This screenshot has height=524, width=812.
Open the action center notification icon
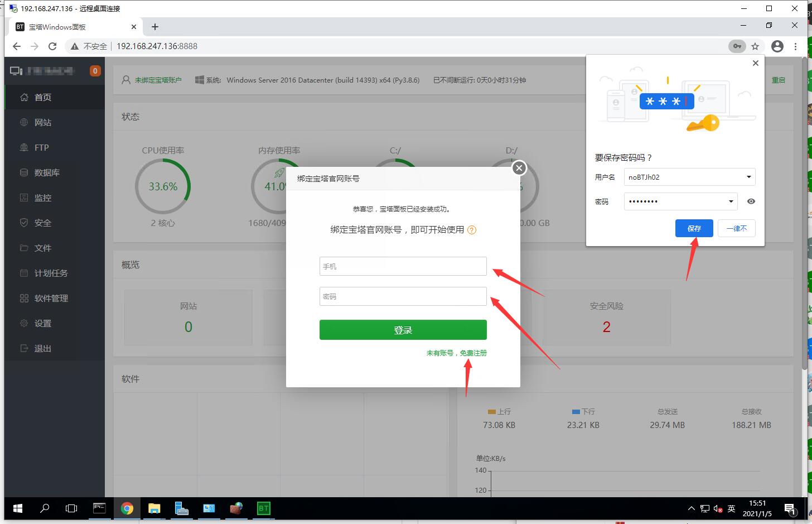point(790,508)
